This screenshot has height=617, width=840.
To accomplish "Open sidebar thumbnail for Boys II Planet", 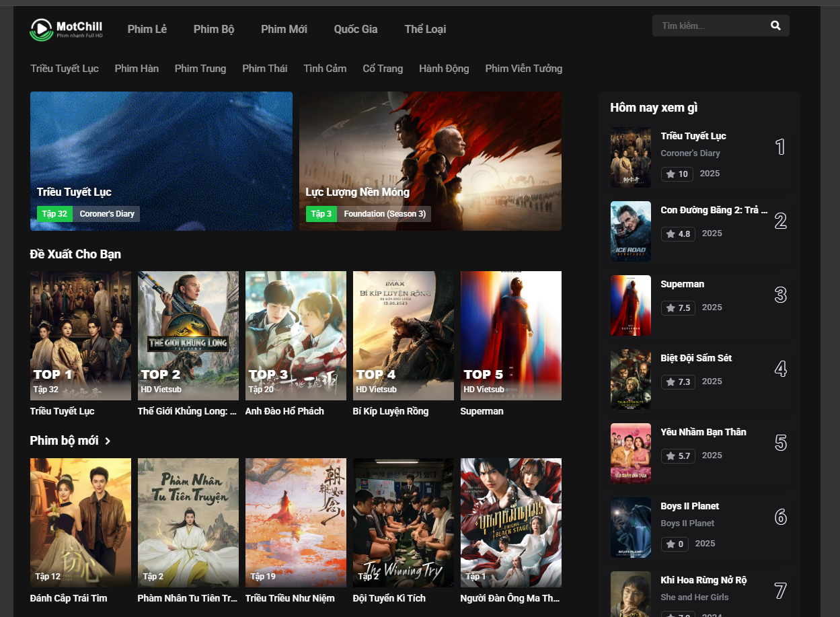I will click(x=631, y=528).
